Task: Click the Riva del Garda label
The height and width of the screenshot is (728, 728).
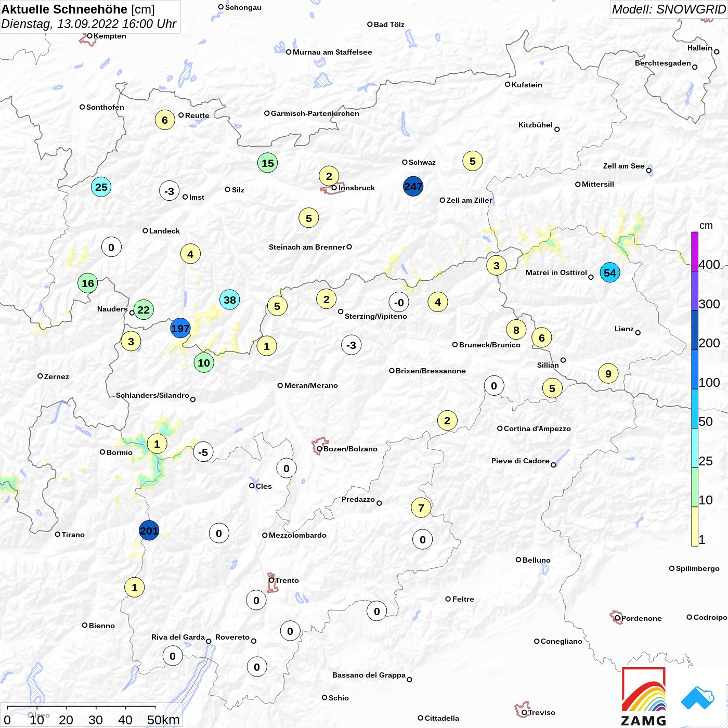Action: (x=178, y=637)
